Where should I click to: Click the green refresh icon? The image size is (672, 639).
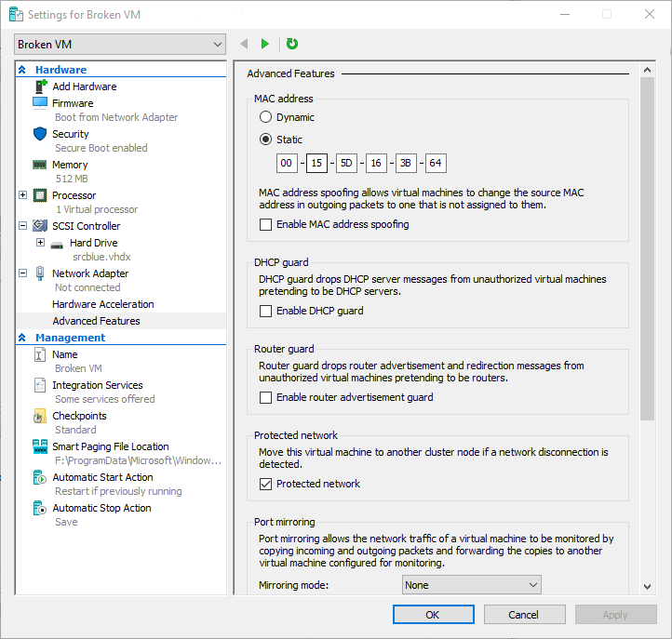click(x=292, y=44)
